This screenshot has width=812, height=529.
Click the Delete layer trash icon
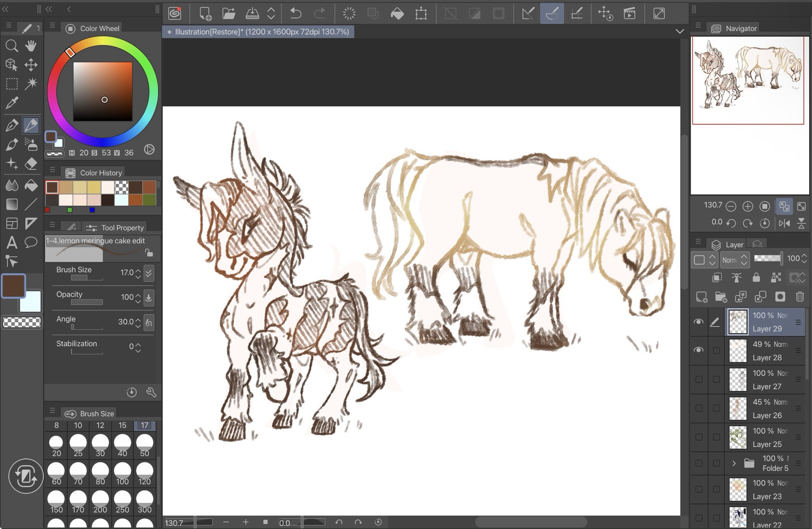[800, 297]
